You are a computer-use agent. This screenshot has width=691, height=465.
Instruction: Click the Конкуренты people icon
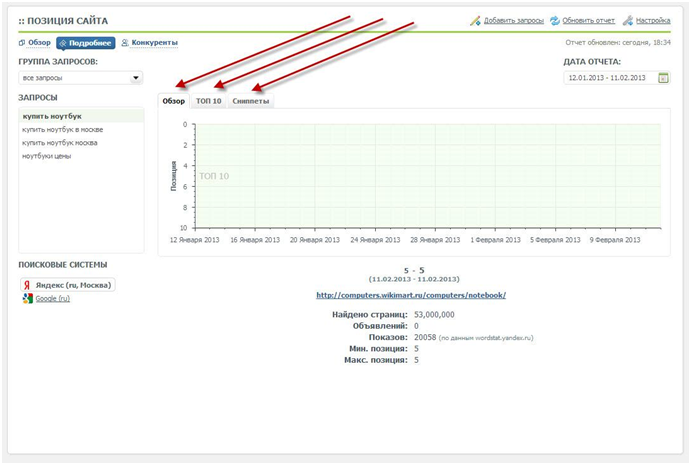[x=125, y=43]
